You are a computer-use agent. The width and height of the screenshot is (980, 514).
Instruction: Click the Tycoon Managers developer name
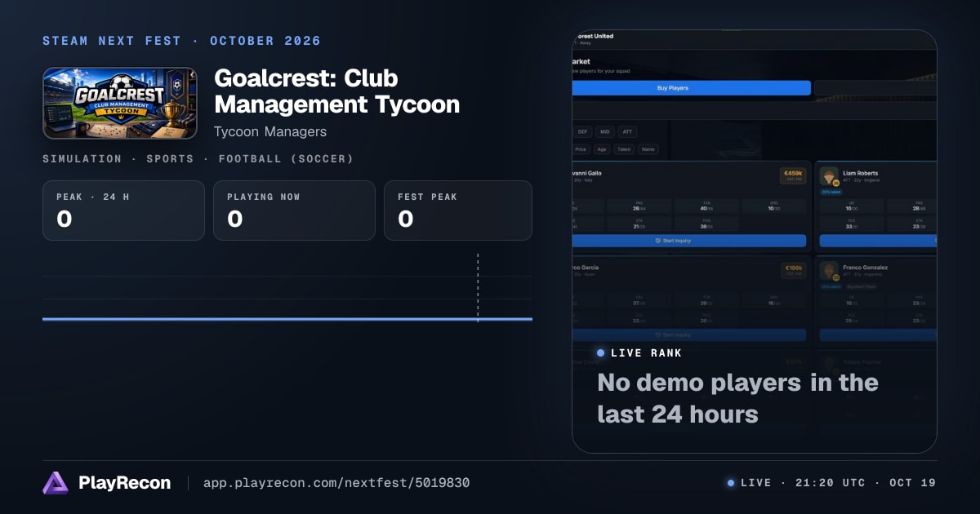click(x=270, y=131)
